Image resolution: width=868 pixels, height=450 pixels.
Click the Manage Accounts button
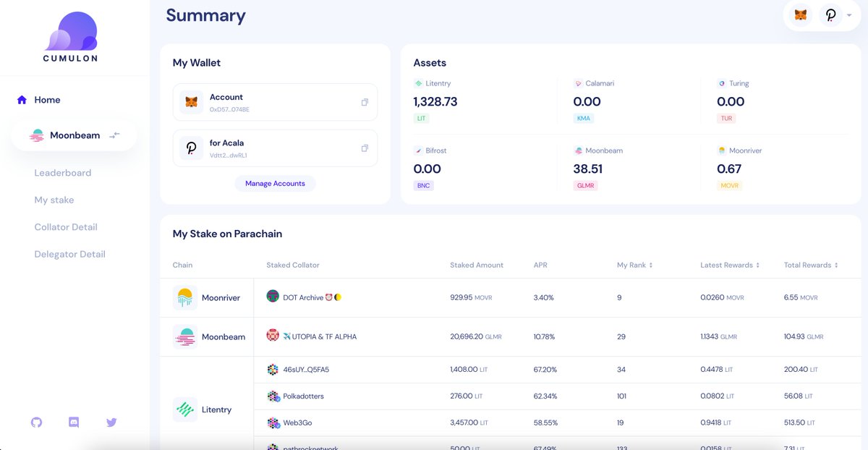coord(275,183)
